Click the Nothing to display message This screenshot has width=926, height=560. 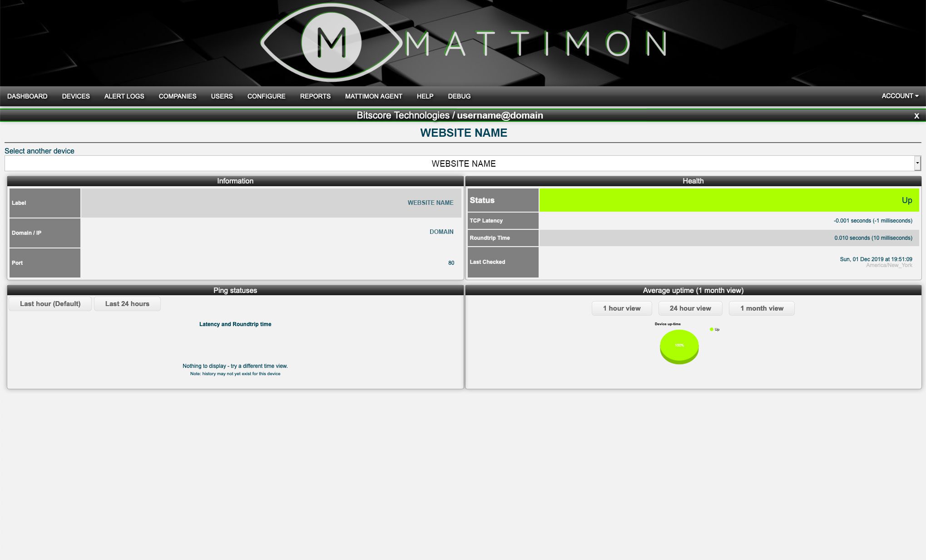(235, 366)
